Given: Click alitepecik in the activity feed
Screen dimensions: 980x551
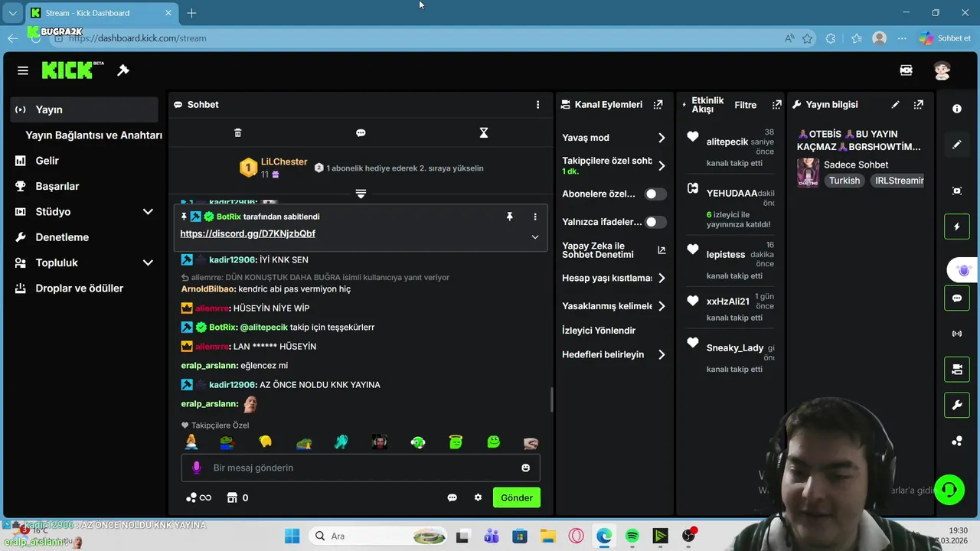Looking at the screenshot, I should [727, 142].
